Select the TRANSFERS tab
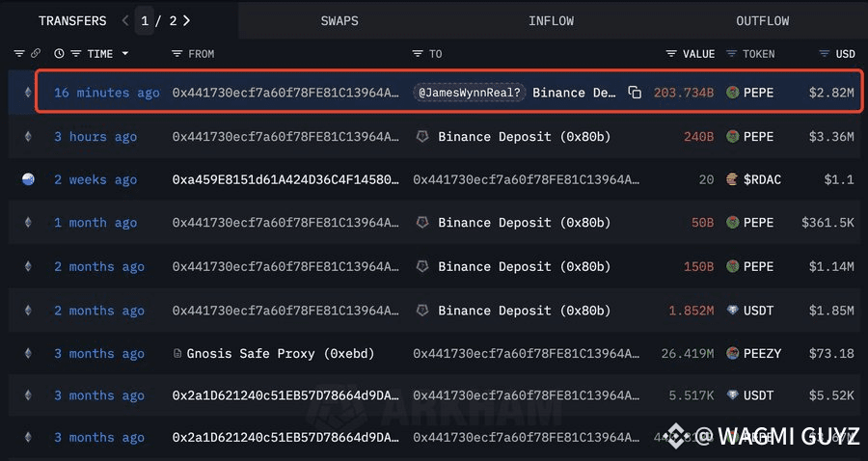The height and width of the screenshot is (461, 868). pyautogui.click(x=72, y=21)
